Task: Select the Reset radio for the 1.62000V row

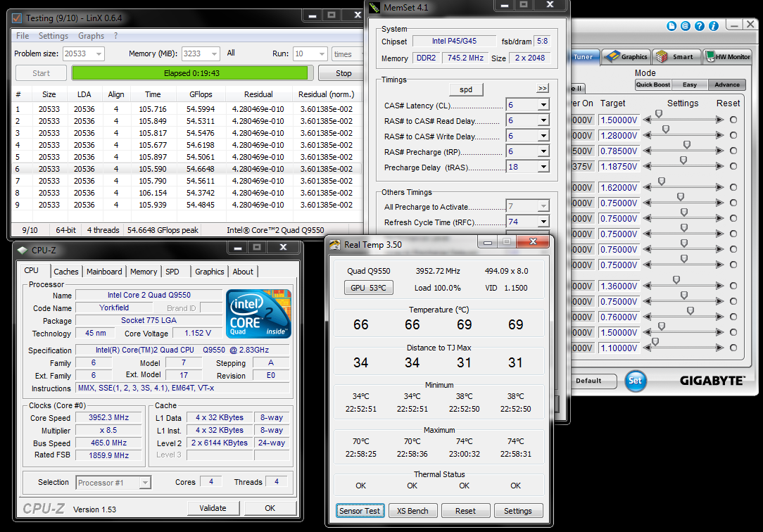Action: [733, 187]
